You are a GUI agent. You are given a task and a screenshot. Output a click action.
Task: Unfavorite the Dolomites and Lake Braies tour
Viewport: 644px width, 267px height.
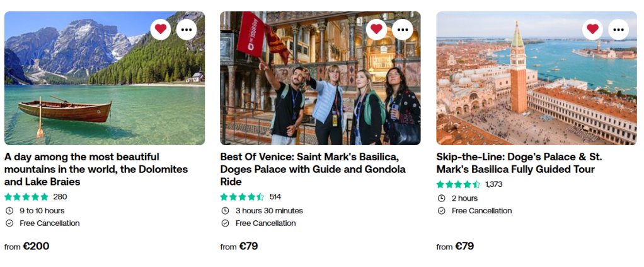pos(161,29)
